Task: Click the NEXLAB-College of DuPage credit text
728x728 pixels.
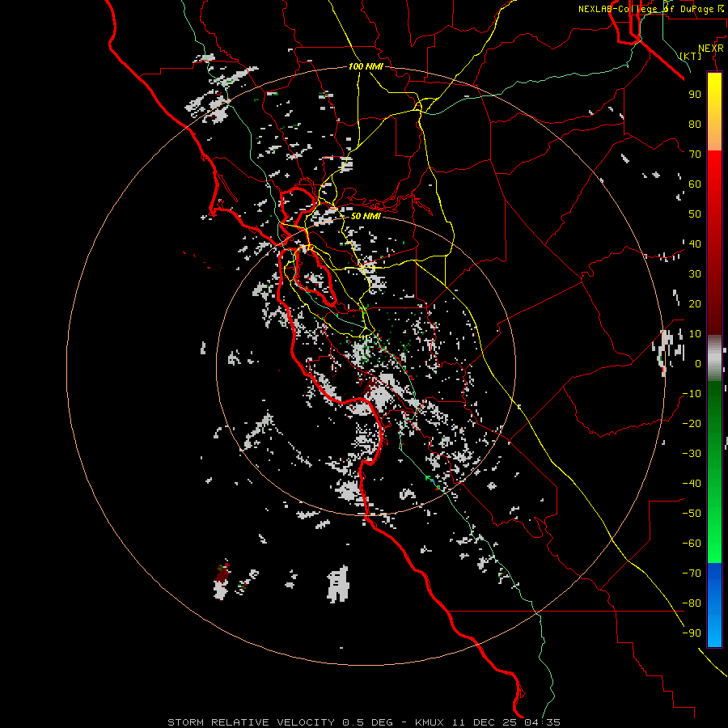Action: click(x=652, y=9)
